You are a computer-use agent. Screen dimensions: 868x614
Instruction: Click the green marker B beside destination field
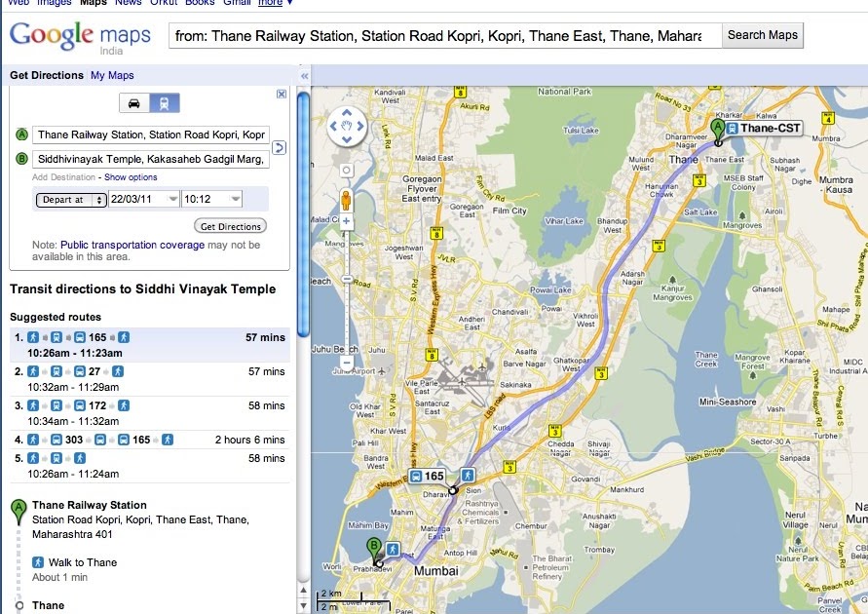point(21,159)
